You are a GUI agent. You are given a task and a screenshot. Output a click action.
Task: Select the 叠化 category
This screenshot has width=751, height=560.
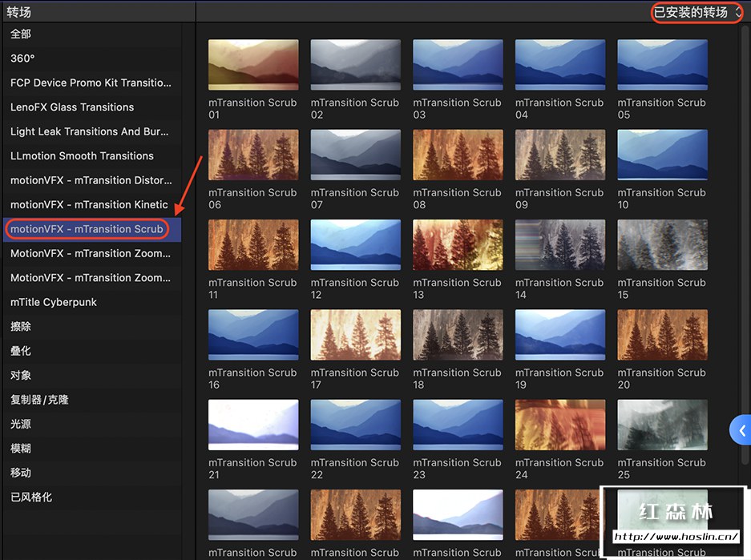tap(92, 352)
